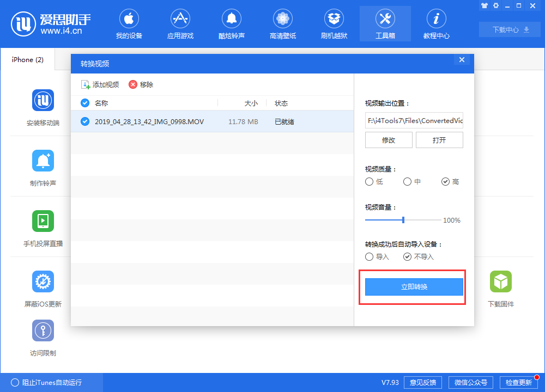Go to the 刷机越狱 flashing section

pos(334,24)
